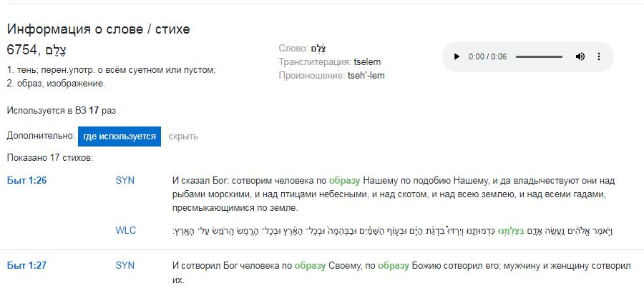The height and width of the screenshot is (288, 644).
Task: Click the audio progress seek bar
Action: coord(539,56)
